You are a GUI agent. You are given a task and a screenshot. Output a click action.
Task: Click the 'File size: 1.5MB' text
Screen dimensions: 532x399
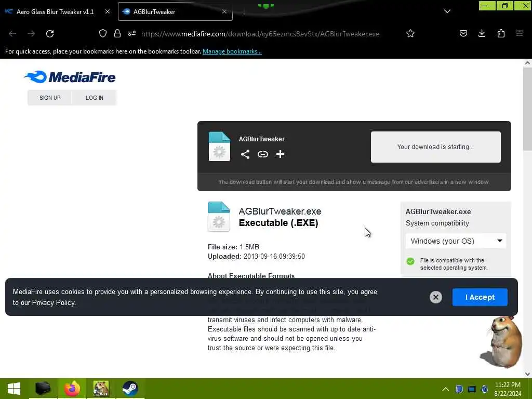233,247
